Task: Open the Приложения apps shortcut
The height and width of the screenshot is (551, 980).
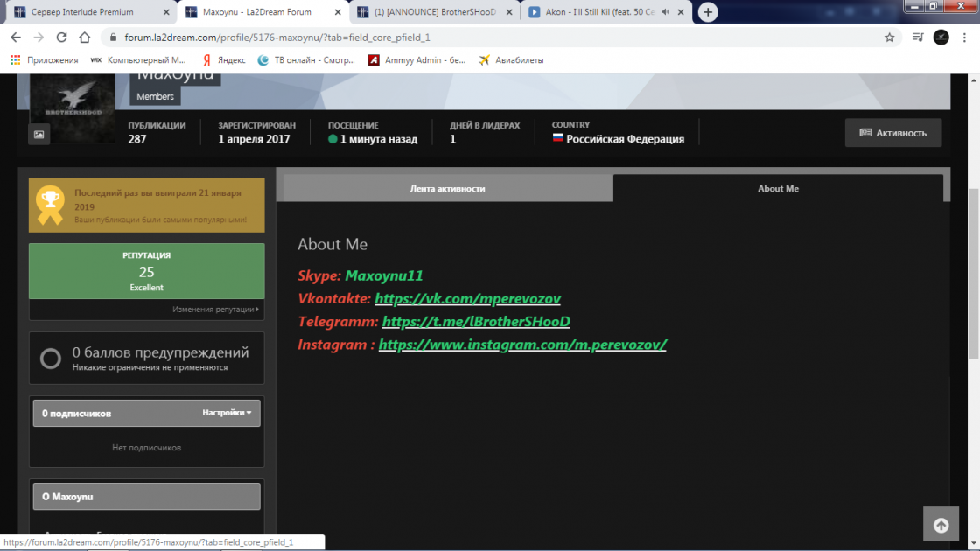Action: [44, 60]
